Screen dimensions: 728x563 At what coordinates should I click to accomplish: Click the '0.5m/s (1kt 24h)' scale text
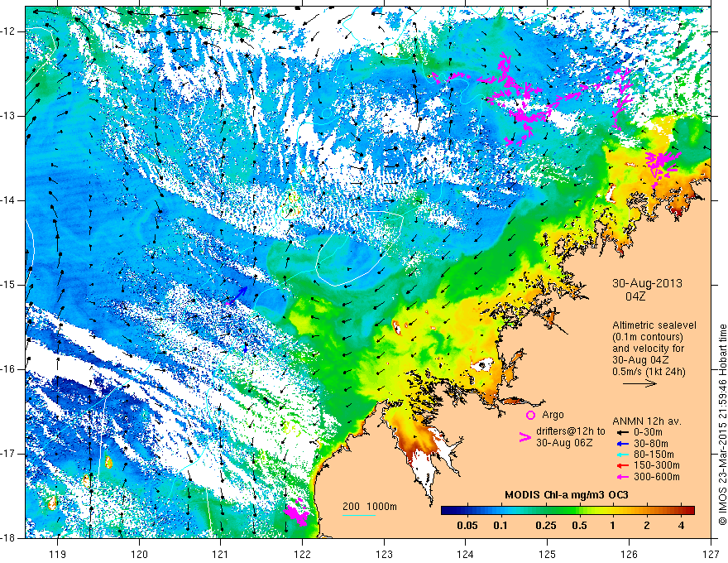649,371
